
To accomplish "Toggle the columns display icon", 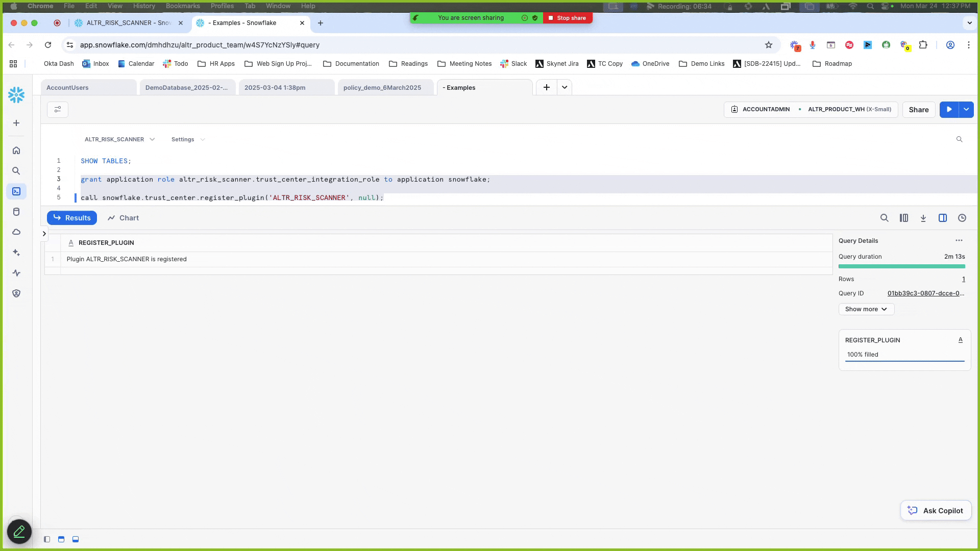I will point(904,218).
